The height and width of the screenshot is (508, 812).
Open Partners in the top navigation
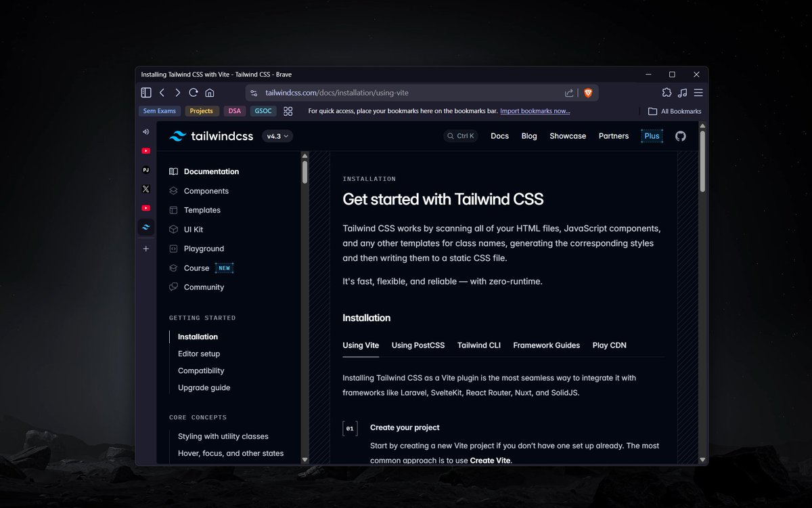(x=614, y=136)
